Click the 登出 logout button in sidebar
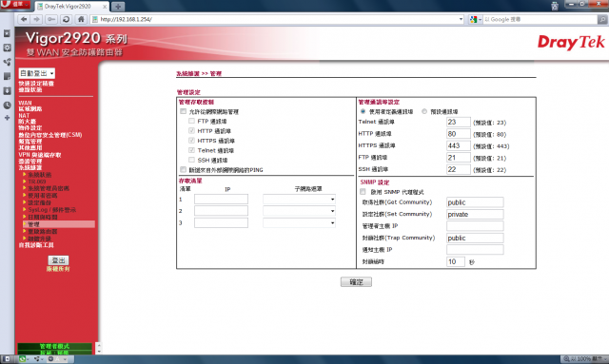Viewport: 609px width, 364px height. click(58, 260)
